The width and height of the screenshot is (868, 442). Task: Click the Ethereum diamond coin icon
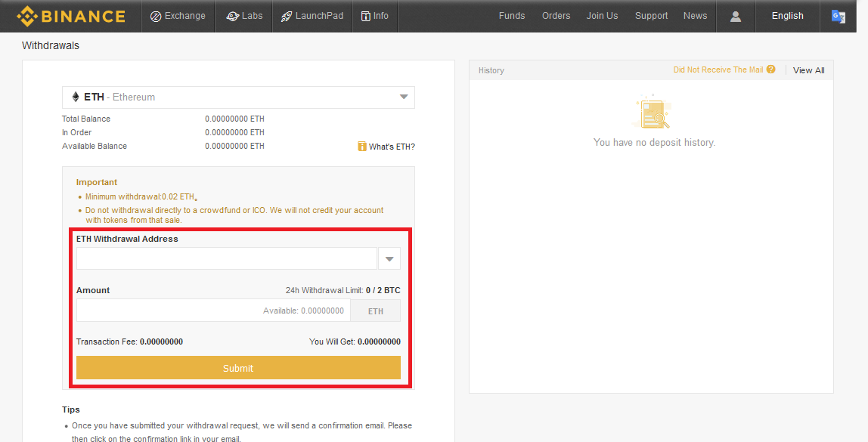pyautogui.click(x=76, y=97)
